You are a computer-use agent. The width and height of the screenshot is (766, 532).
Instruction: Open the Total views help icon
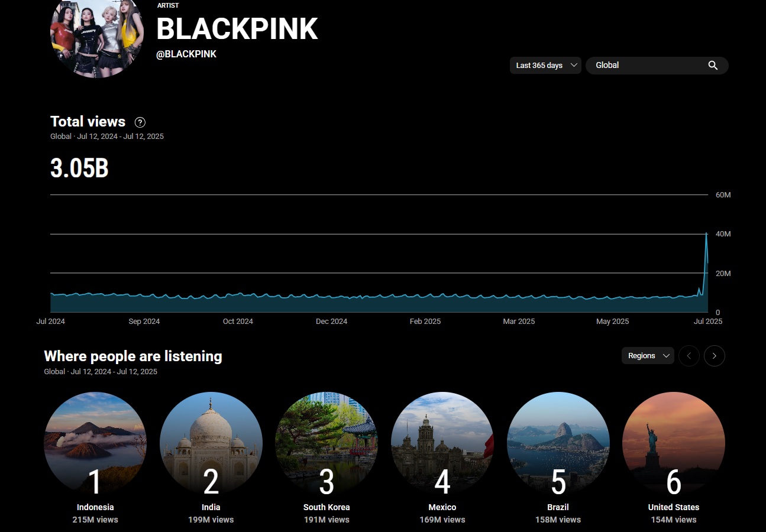(x=140, y=122)
